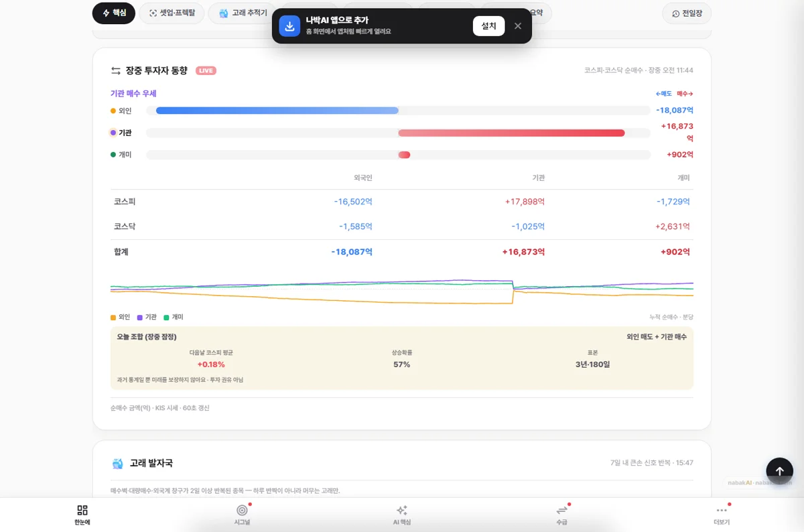Click the 코스피 기관 value +17,898억
The height and width of the screenshot is (532, 804).
tap(525, 202)
